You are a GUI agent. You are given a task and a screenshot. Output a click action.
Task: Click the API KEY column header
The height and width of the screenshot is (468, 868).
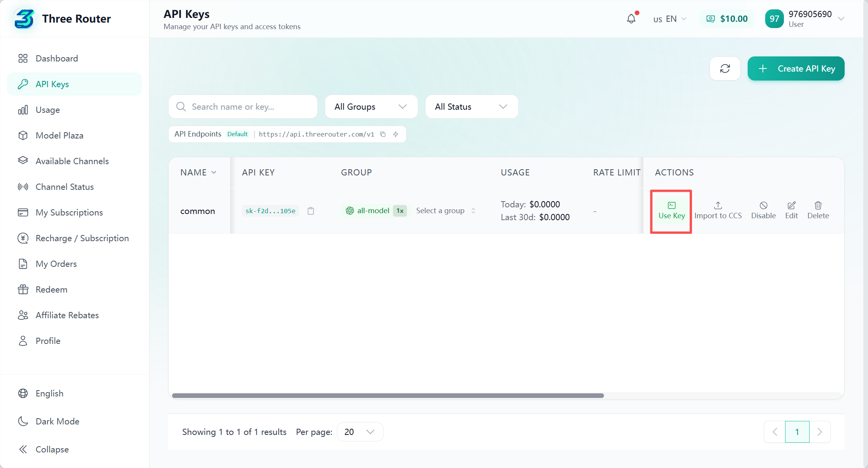(x=258, y=172)
